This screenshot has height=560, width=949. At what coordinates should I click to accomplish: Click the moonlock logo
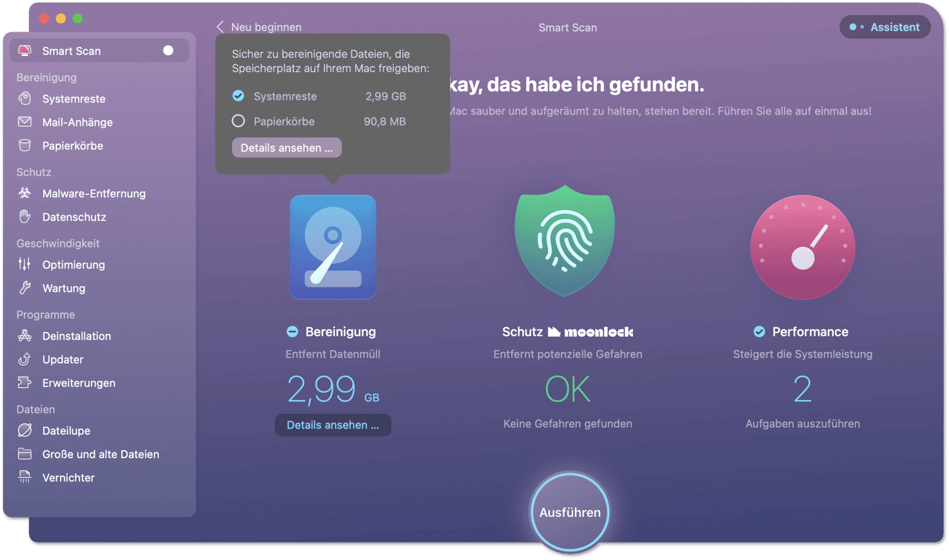591,332
